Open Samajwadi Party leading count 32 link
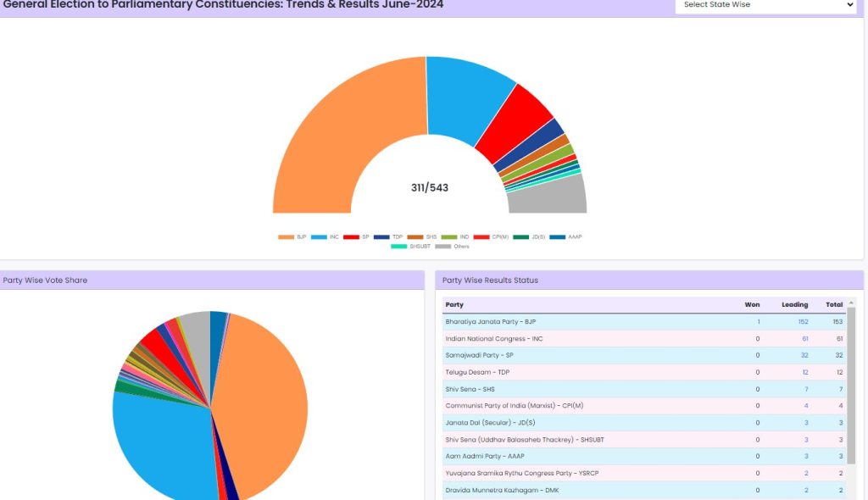868x500 pixels. click(804, 355)
